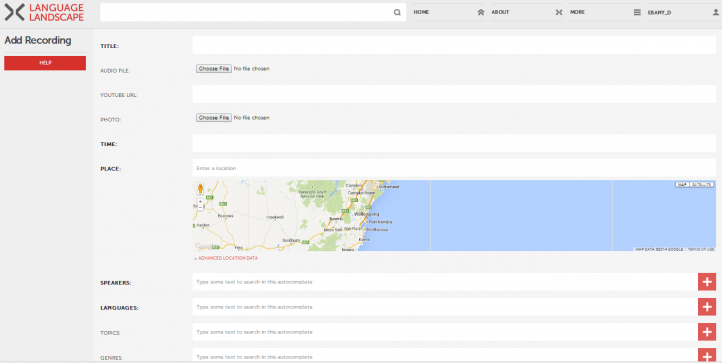Click the home icon beside HOME
Screen dimensions: 722x363
coord(481,12)
